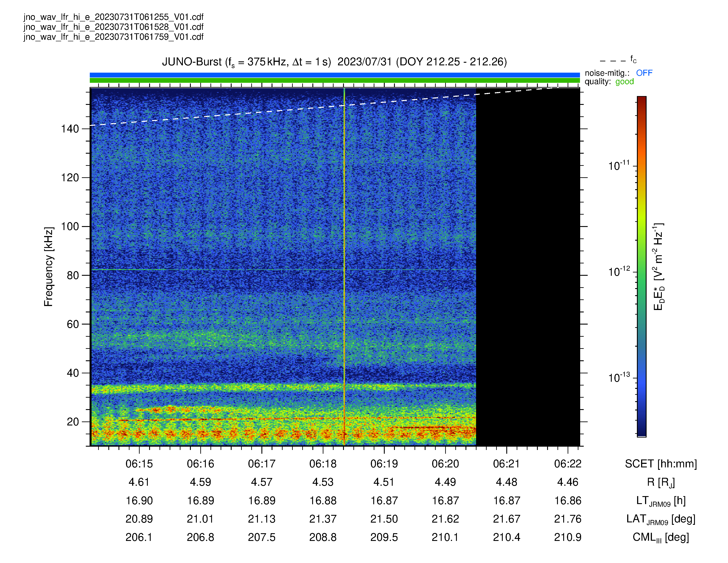Click the 10^-12 color bar tick label

[x=619, y=272]
